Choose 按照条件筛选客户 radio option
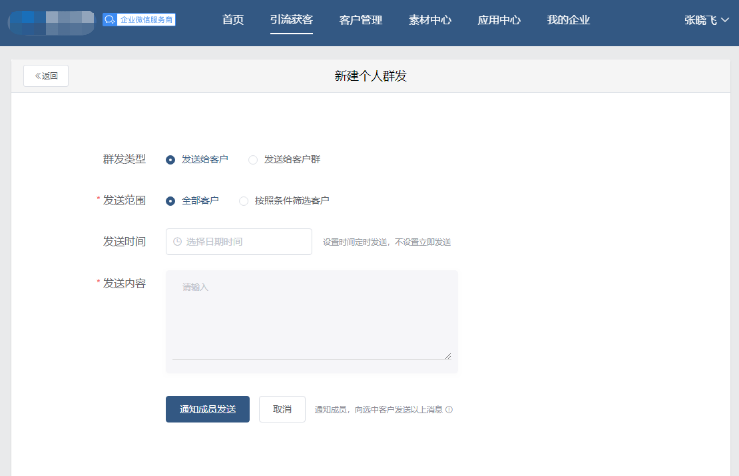 click(244, 201)
